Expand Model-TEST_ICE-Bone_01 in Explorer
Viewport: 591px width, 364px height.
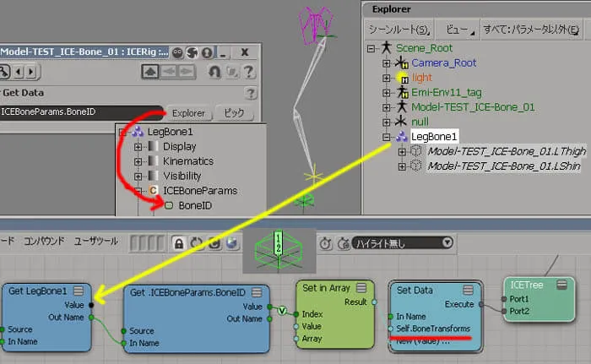pyautogui.click(x=386, y=107)
